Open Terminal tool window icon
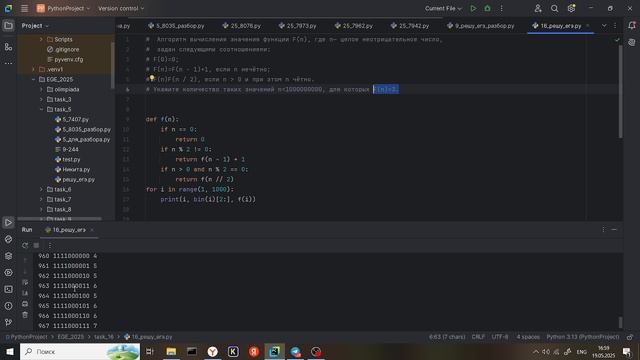The image size is (640, 360). pos(8,289)
